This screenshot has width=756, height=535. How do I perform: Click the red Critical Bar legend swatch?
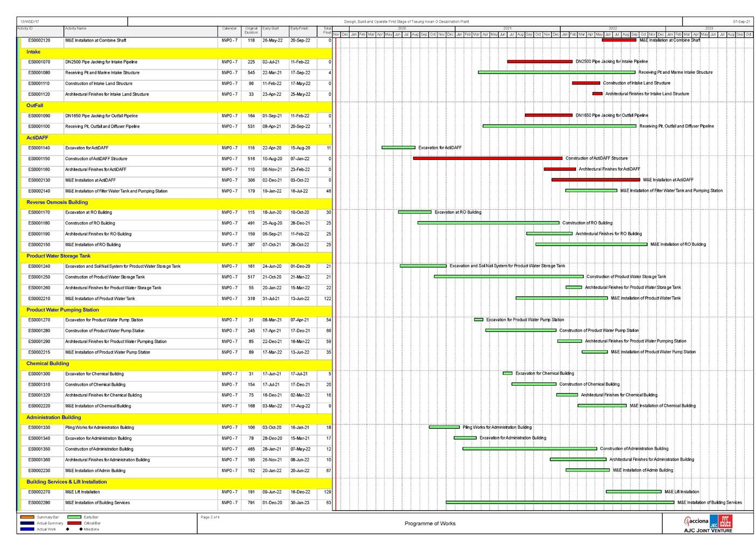pos(74,523)
